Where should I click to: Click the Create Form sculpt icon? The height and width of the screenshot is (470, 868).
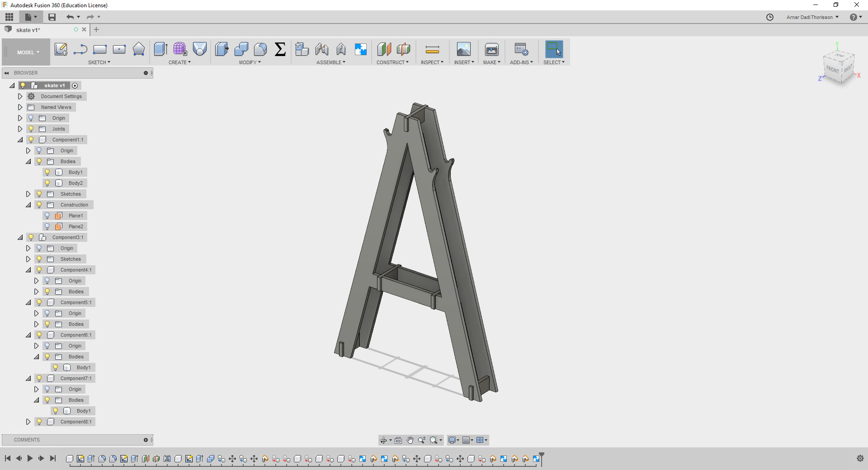coord(180,49)
